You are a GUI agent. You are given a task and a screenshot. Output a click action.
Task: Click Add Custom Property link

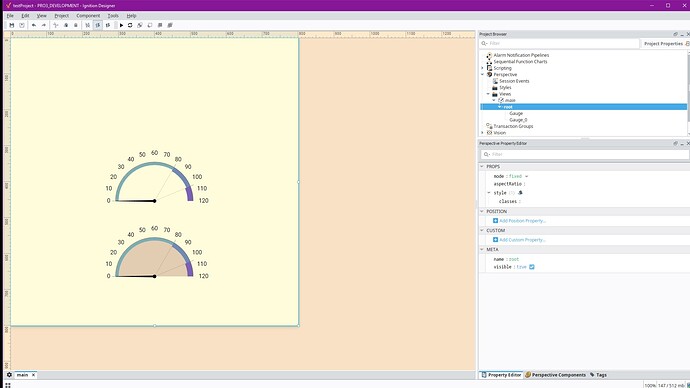[x=522, y=240]
